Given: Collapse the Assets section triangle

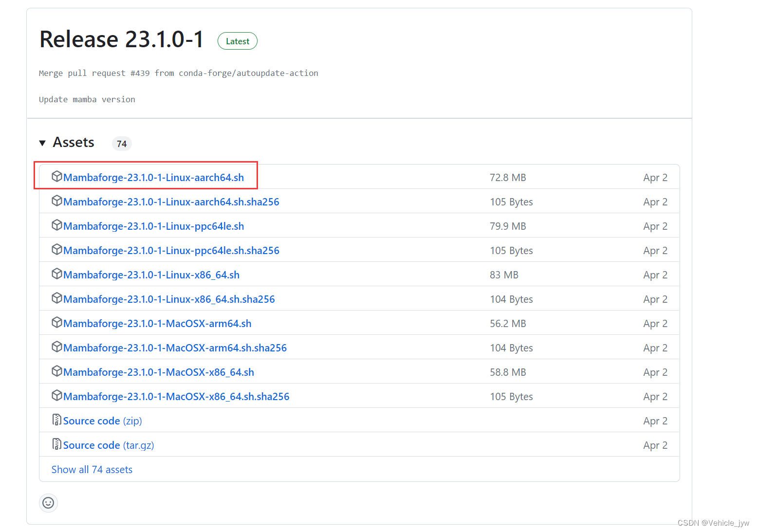Looking at the screenshot, I should [x=42, y=143].
